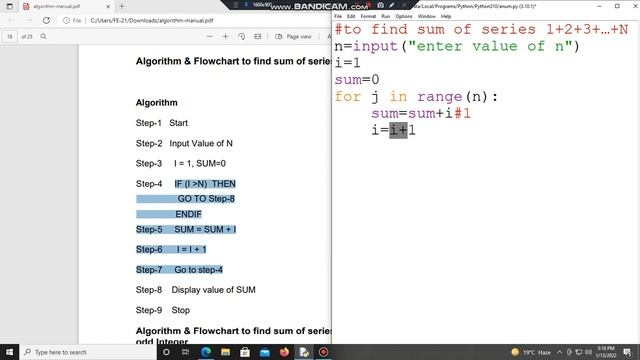640x360 pixels.
Task: Open the weather widget 19°C Haze
Action: pos(531,352)
